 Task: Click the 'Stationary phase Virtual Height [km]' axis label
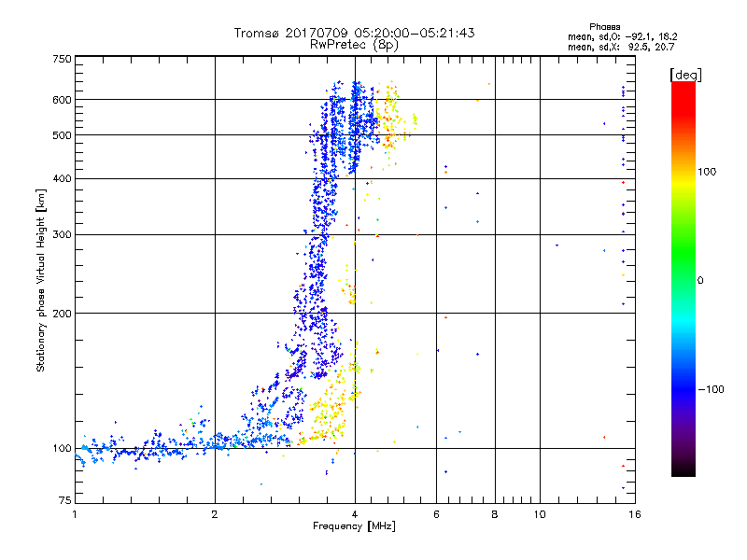41,280
